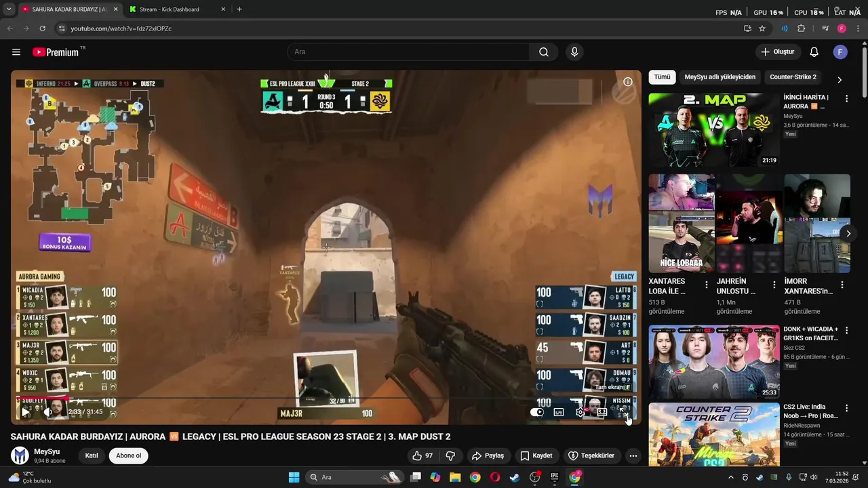The width and height of the screenshot is (868, 488).
Task: Open the site information icon in address bar
Action: [62, 28]
